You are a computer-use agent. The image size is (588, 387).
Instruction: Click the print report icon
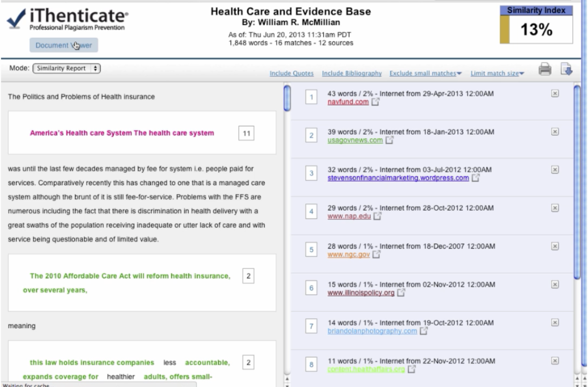pyautogui.click(x=545, y=69)
